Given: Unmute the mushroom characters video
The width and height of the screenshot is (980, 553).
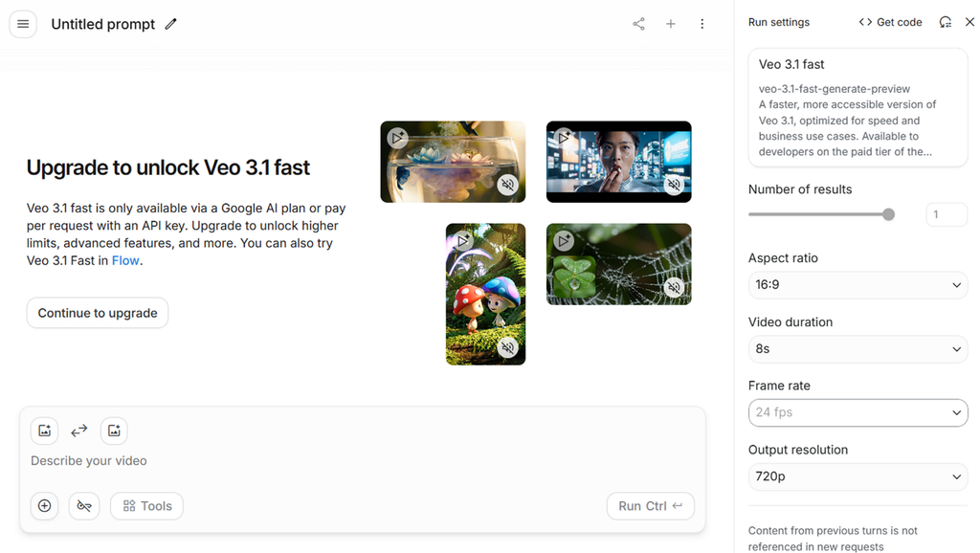Looking at the screenshot, I should [x=507, y=347].
